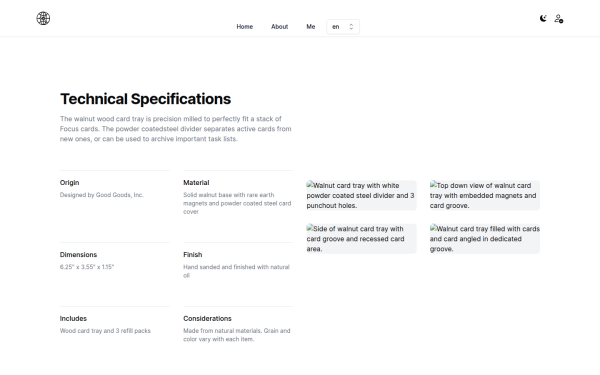
Task: Click the Finish specification label
Action: (192, 255)
